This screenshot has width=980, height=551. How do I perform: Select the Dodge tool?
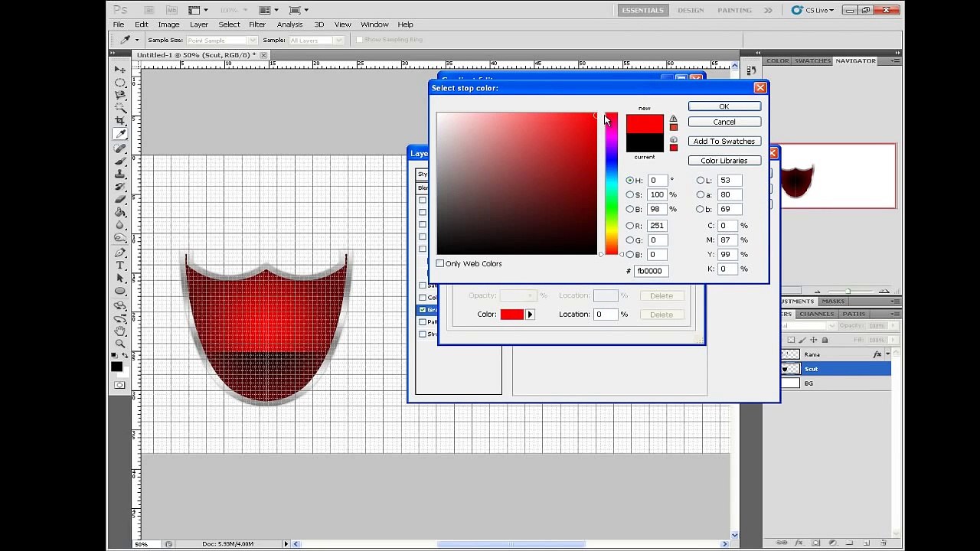click(120, 240)
